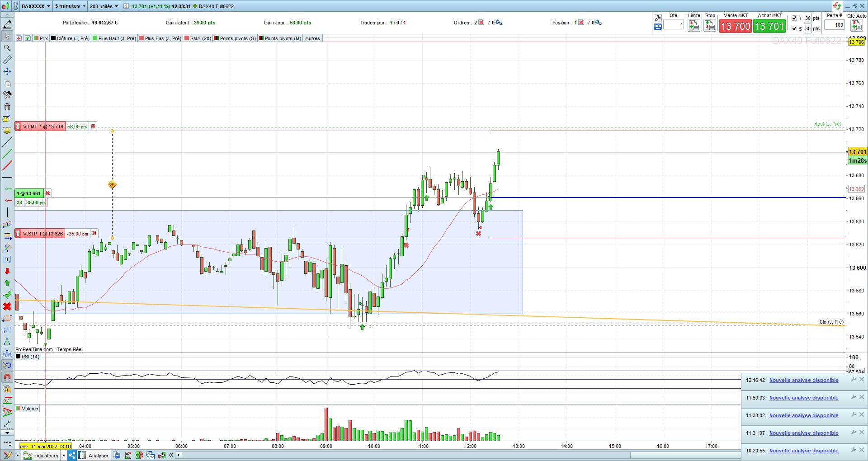Cancel the V:LMT 13 719 order

pyautogui.click(x=93, y=126)
